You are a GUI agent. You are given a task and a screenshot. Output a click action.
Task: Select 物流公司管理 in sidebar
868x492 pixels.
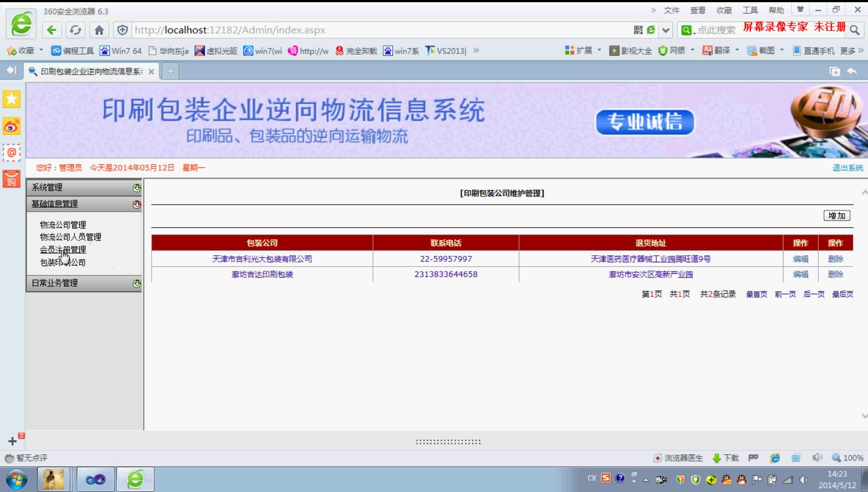63,225
